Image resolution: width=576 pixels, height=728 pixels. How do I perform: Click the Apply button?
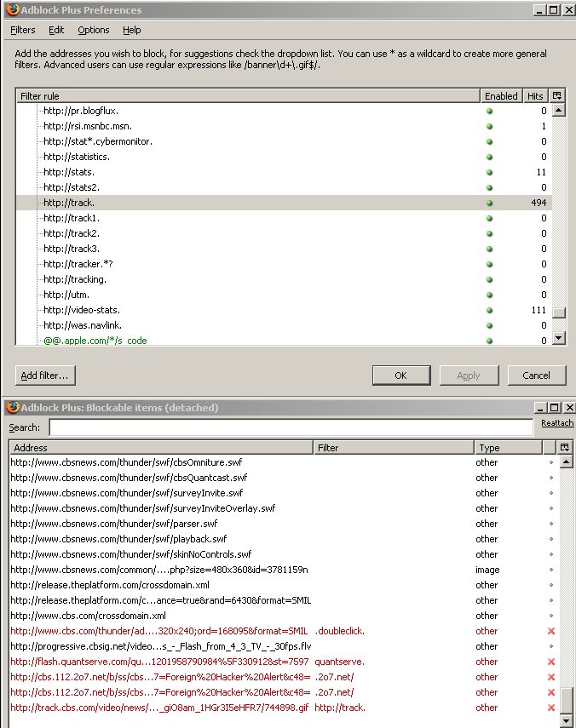pos(469,375)
